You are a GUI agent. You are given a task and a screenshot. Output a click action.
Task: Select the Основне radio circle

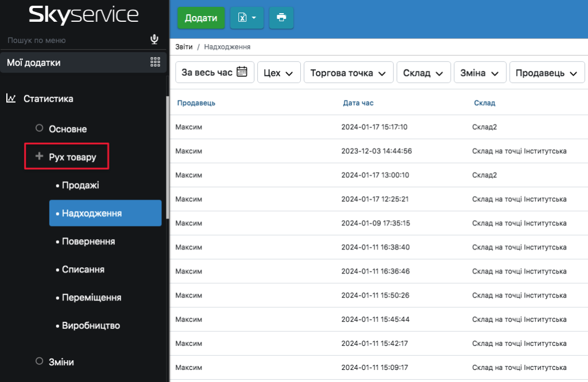40,128
